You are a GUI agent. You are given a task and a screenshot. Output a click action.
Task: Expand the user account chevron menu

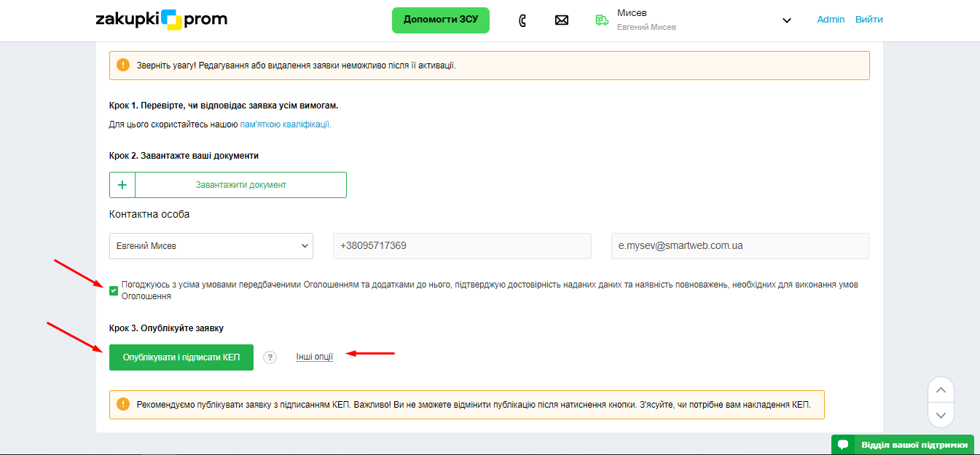786,20
